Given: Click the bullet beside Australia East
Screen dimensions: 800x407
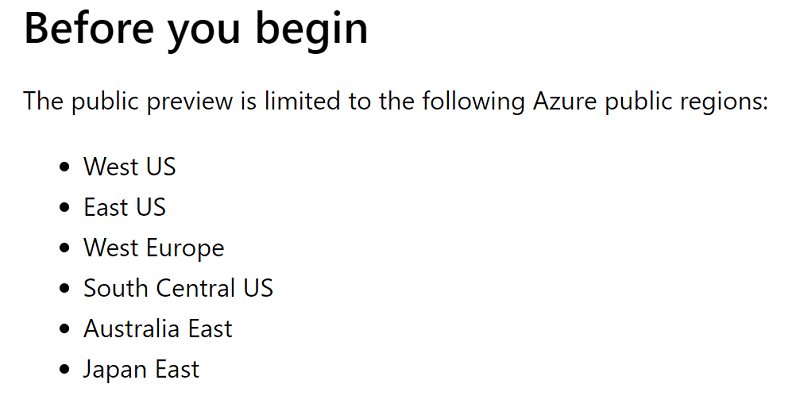Looking at the screenshot, I should click(64, 328).
